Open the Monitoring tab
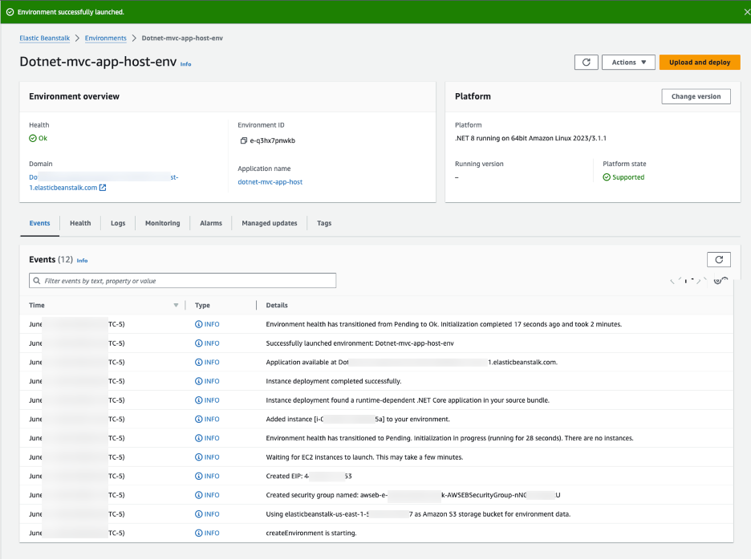The height and width of the screenshot is (560, 751). tap(163, 223)
